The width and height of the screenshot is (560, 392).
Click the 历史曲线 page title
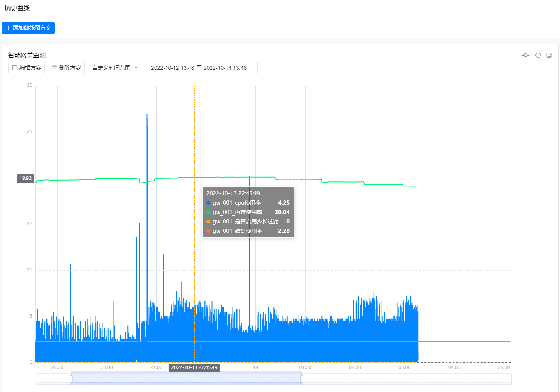click(17, 8)
